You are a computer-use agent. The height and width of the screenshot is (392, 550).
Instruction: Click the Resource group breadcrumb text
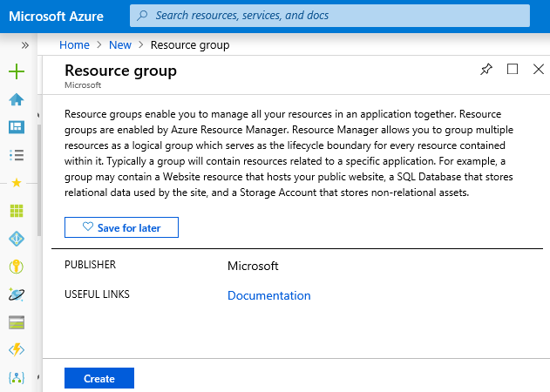(190, 45)
